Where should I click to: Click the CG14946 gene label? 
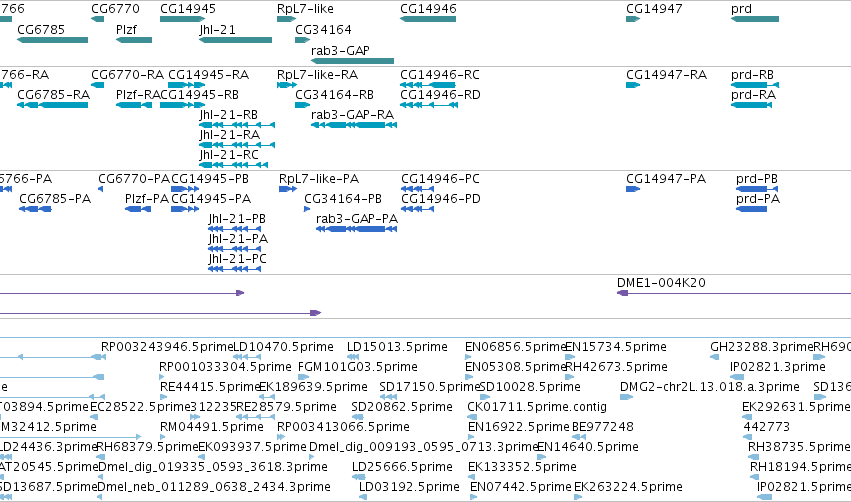[428, 9]
